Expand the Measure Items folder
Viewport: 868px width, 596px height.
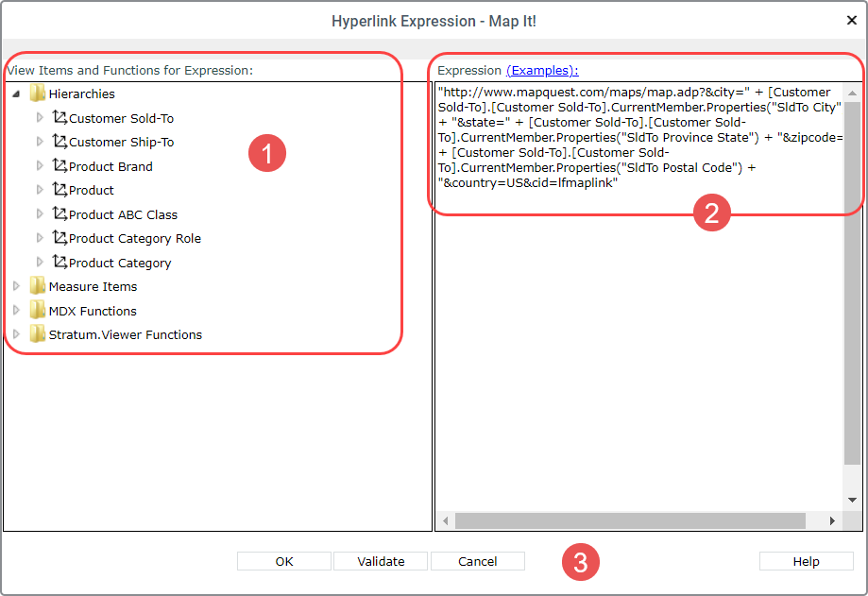coord(16,286)
